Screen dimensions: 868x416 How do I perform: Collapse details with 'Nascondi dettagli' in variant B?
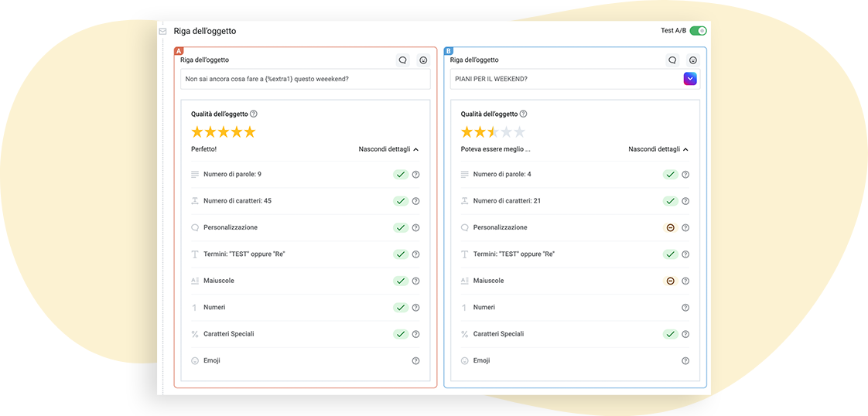pos(658,149)
